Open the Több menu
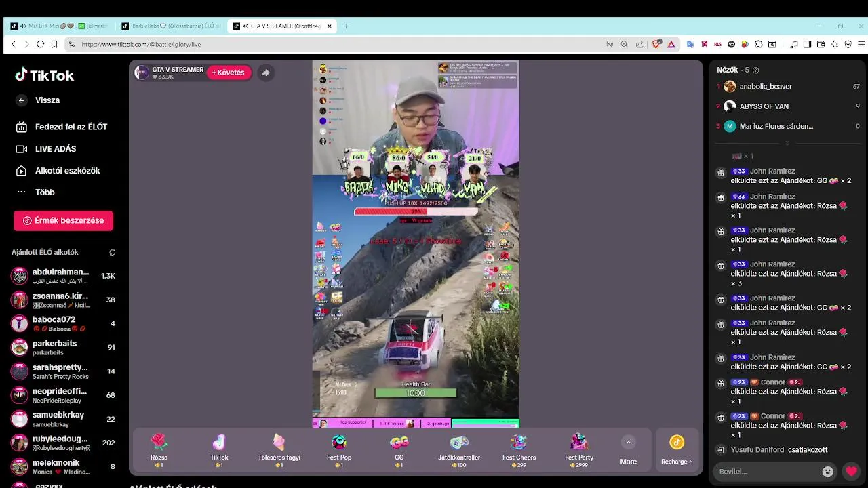Screen dimensions: 868x488 [35, 192]
